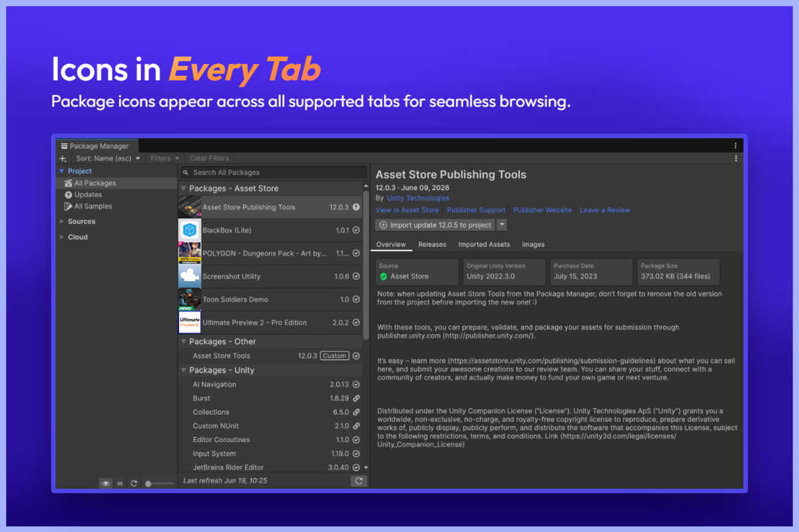799x532 pixels.
Task: Open the import update split-button dropdown arrow
Action: [x=502, y=225]
